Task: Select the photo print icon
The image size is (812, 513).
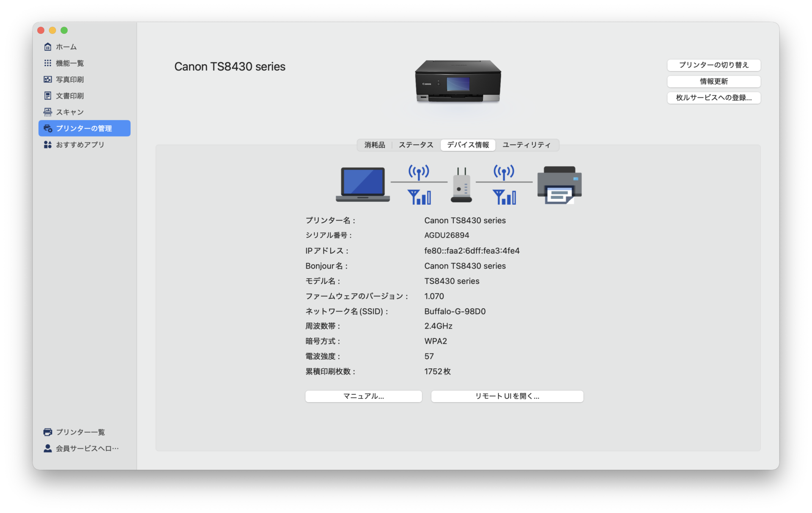Action: (48, 80)
